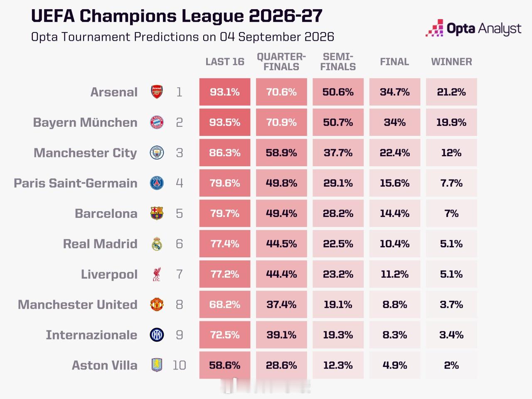Screen dimensions: 532x399
Task: Click the Bayern München club crest
Action: [x=157, y=122]
